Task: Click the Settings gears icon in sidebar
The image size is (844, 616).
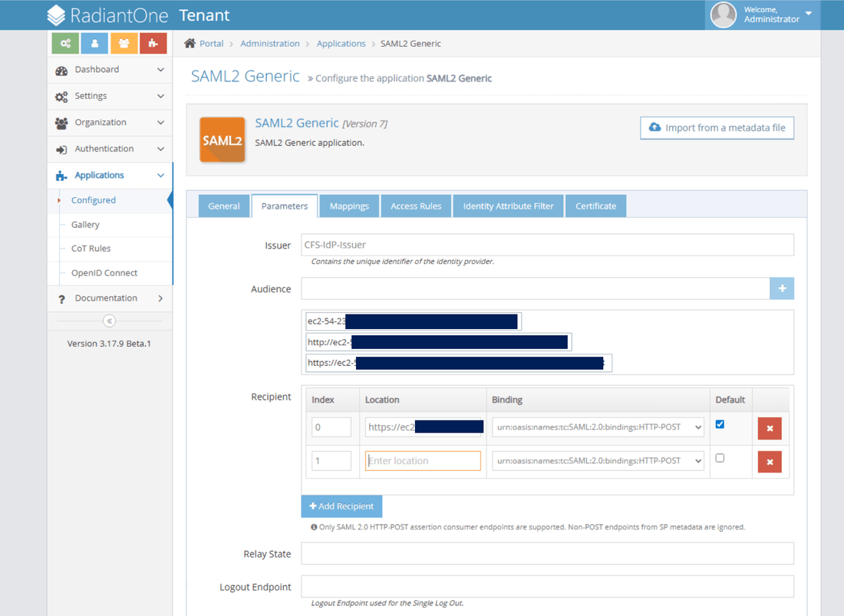Action: pos(61,97)
